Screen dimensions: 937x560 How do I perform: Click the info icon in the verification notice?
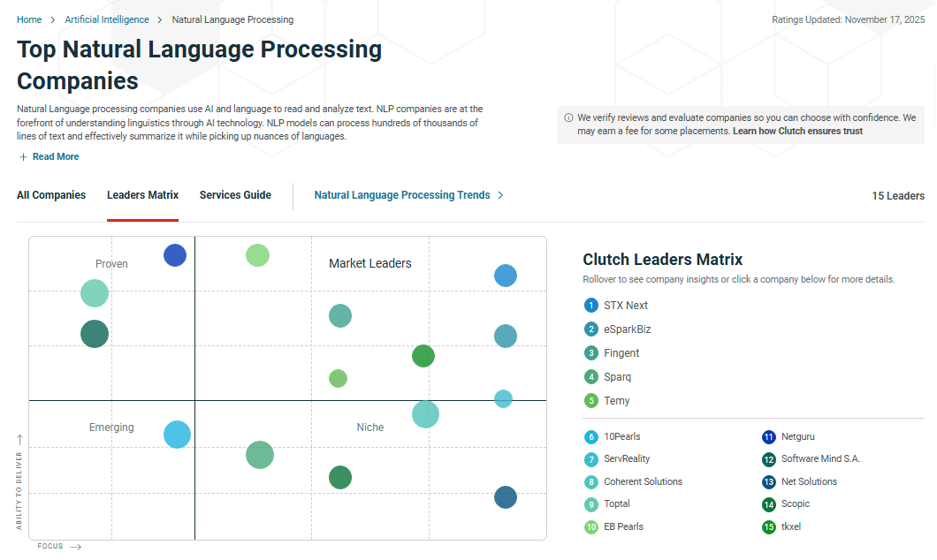pyautogui.click(x=568, y=117)
